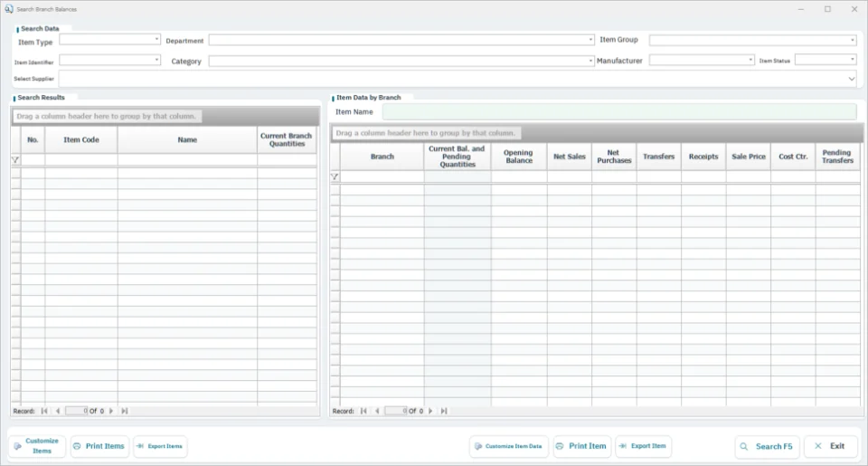The image size is (868, 466).
Task: Sort by Current Branch Quantities column header
Action: pos(287,140)
